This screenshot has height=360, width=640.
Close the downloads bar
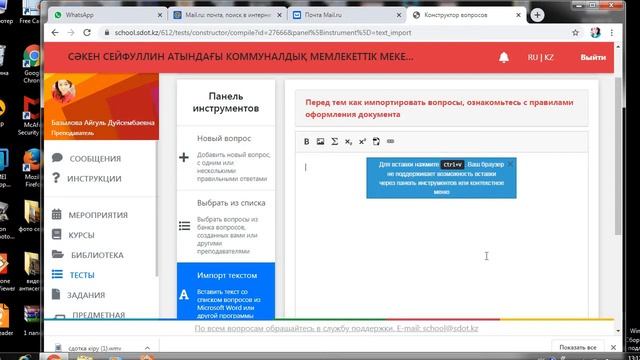[x=613, y=347]
